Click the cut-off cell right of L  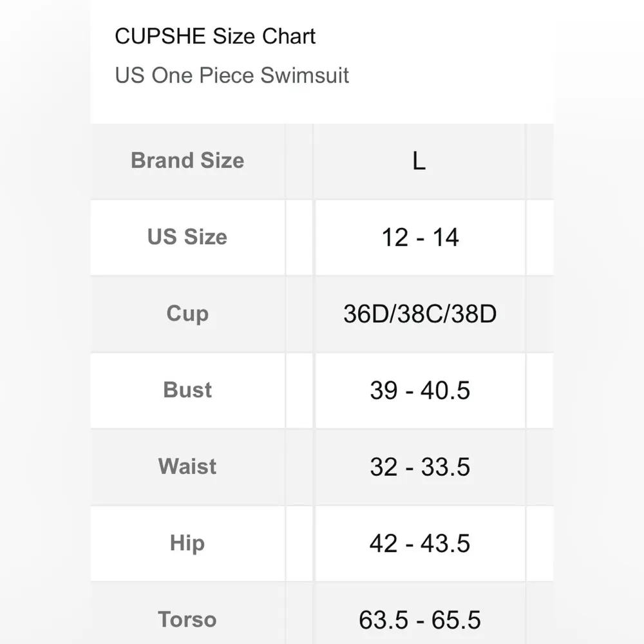(x=541, y=160)
